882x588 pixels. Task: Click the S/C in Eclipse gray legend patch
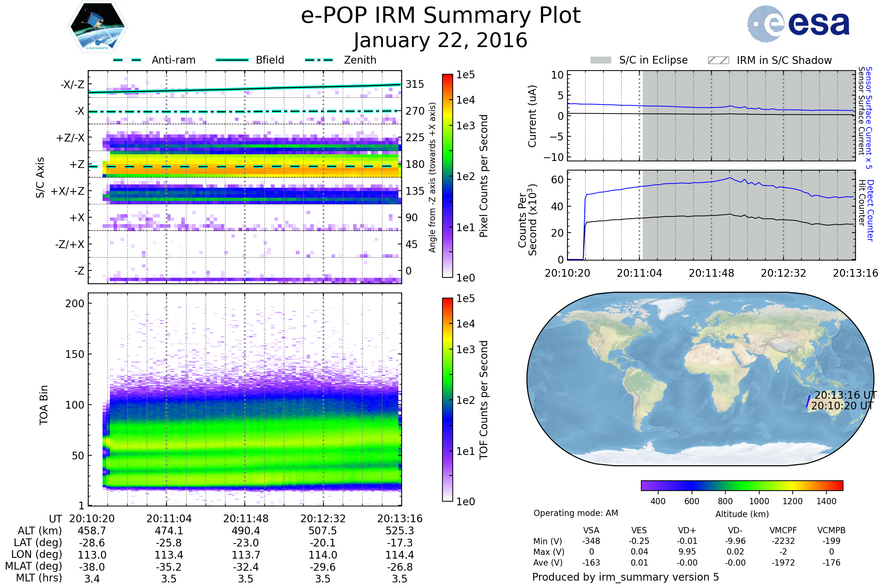(x=601, y=60)
